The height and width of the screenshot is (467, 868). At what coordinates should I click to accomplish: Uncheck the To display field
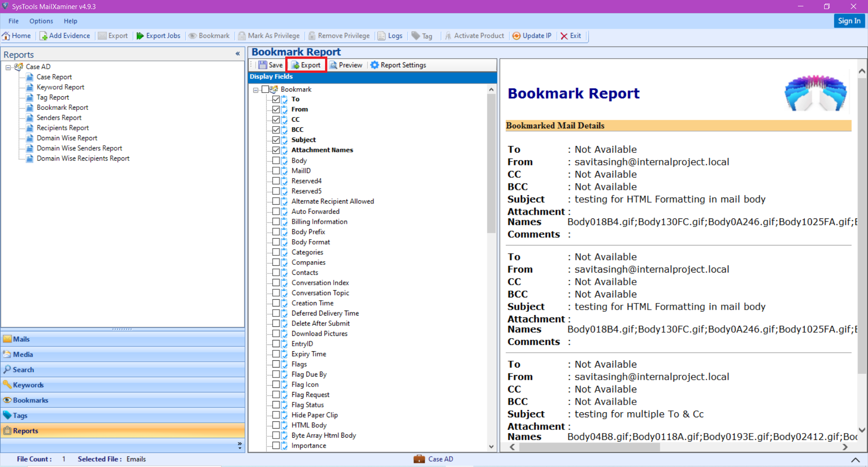pyautogui.click(x=276, y=99)
